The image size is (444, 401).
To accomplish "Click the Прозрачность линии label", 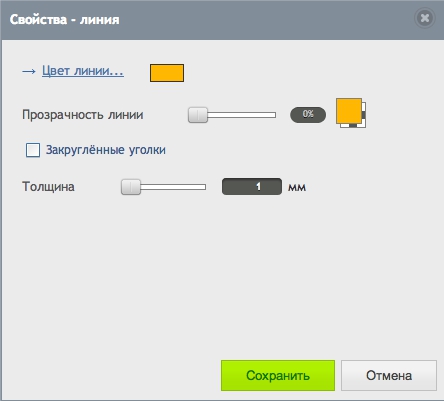I will 83,115.
